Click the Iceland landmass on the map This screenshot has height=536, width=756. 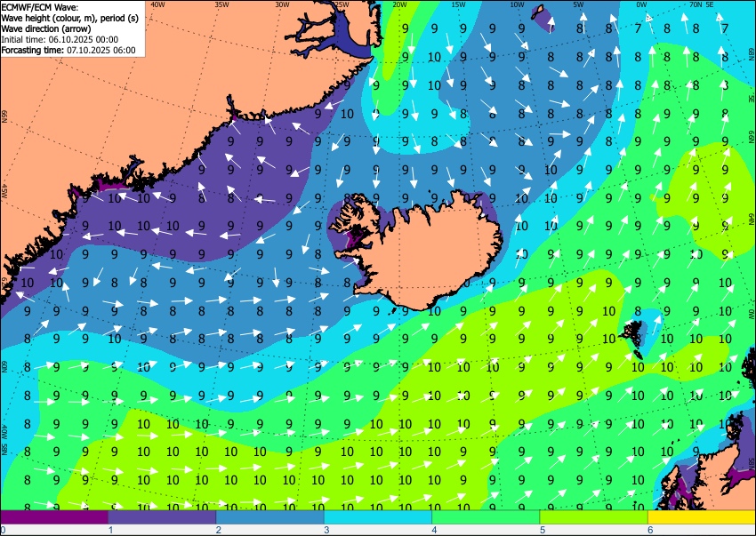click(x=424, y=253)
